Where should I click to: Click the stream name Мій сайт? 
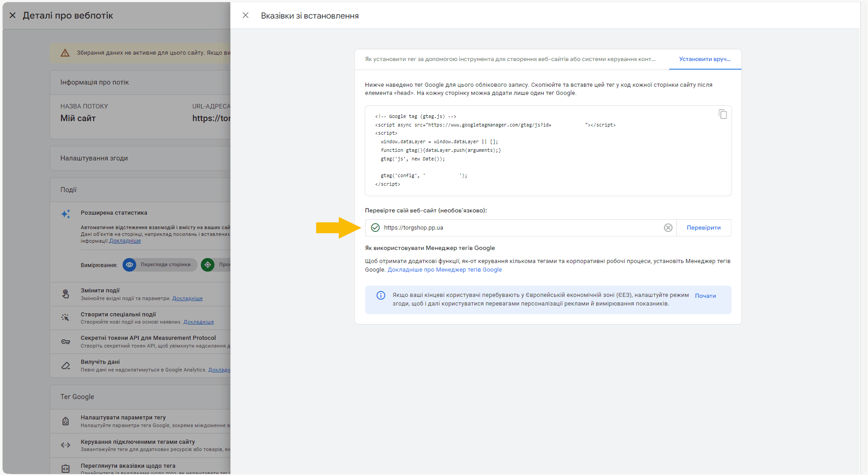(78, 118)
